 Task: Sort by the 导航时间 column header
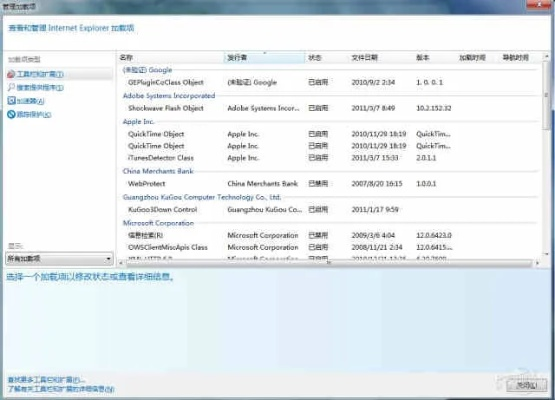point(520,57)
